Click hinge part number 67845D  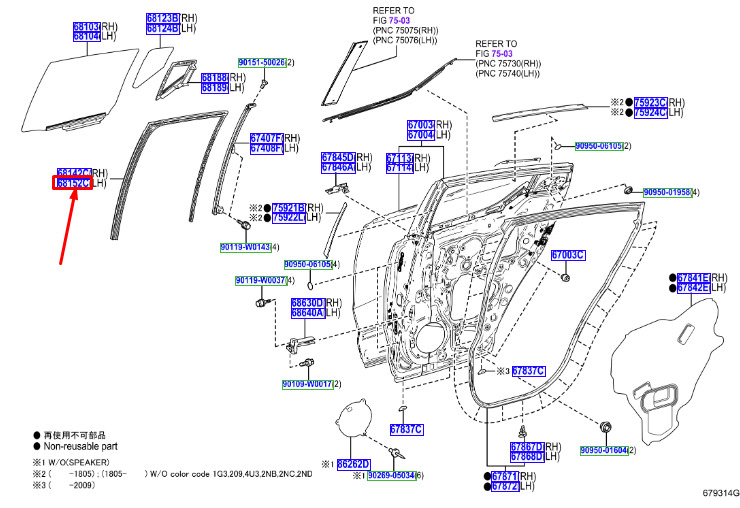point(338,157)
